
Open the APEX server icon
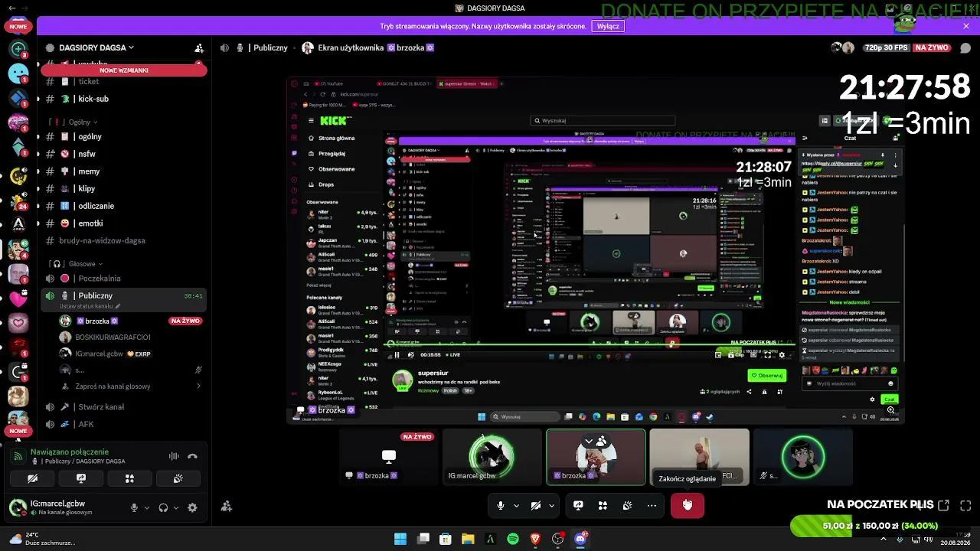coord(18,223)
